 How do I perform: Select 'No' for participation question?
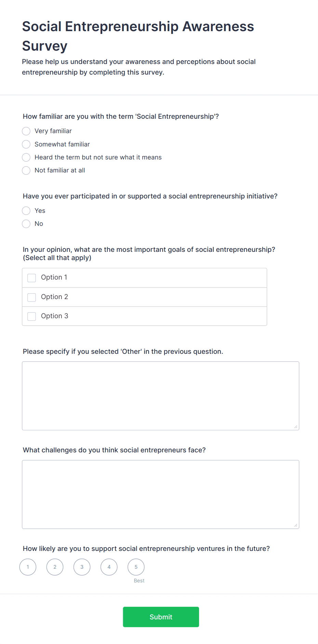pos(26,224)
